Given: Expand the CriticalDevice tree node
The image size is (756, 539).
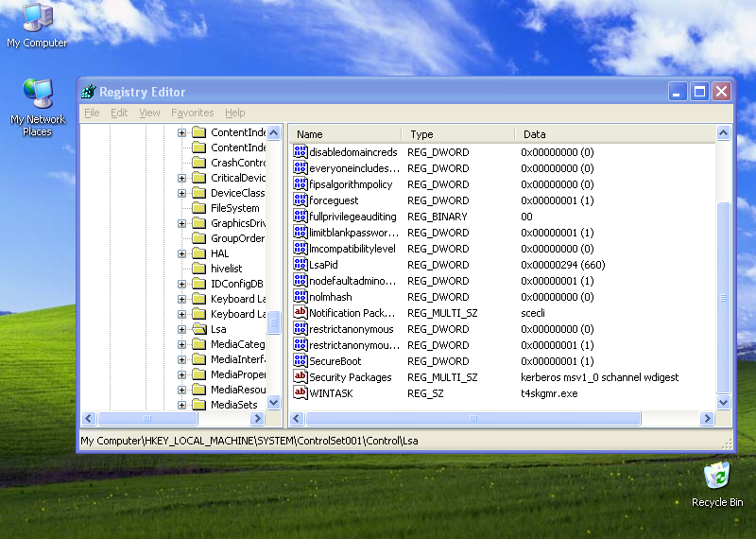Looking at the screenshot, I should (181, 178).
